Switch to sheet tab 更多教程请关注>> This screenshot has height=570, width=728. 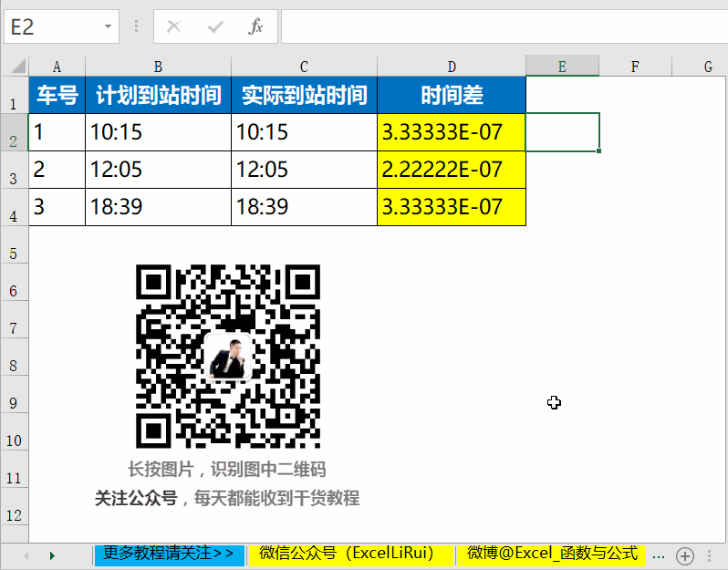pyautogui.click(x=169, y=554)
